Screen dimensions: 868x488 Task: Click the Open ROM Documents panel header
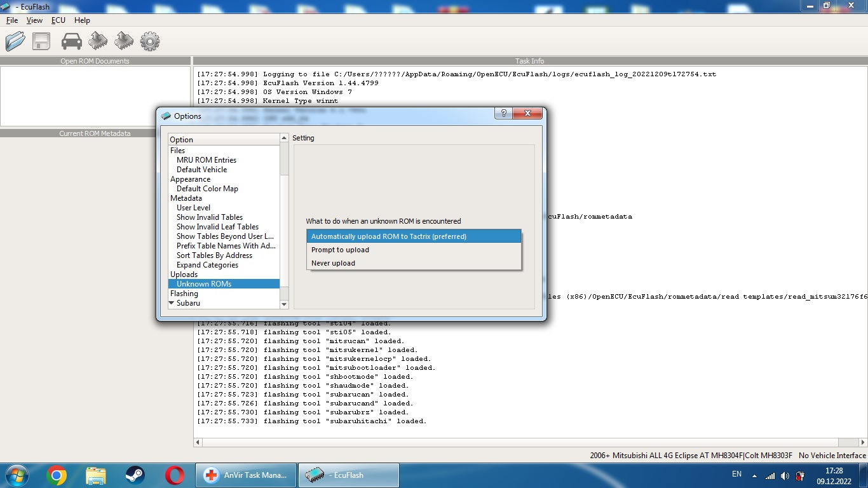click(x=95, y=61)
